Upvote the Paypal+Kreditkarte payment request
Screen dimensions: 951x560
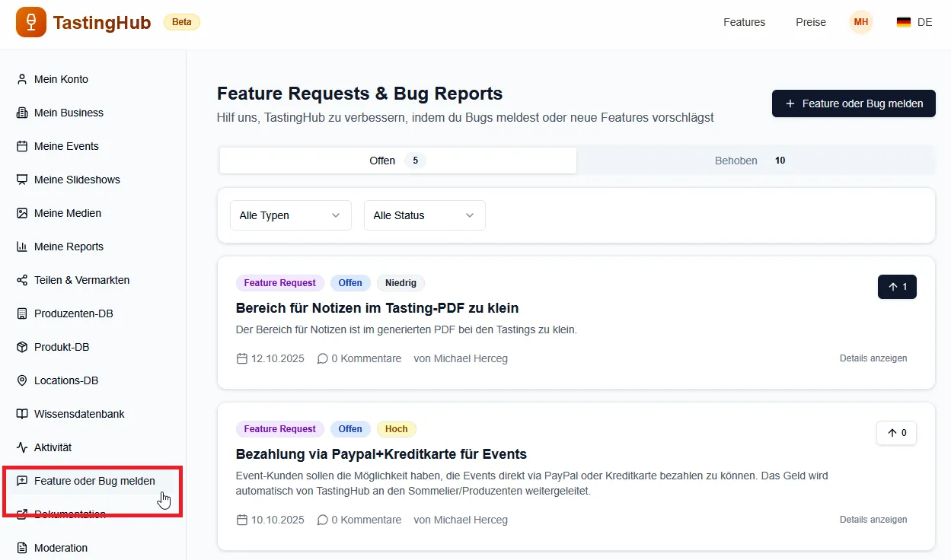[896, 433]
